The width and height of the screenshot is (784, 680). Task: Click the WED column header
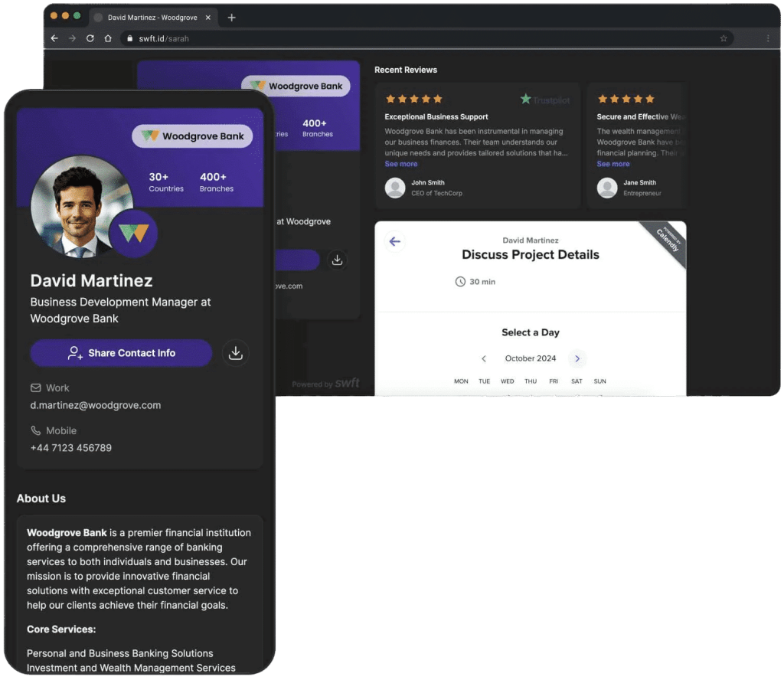coord(508,381)
